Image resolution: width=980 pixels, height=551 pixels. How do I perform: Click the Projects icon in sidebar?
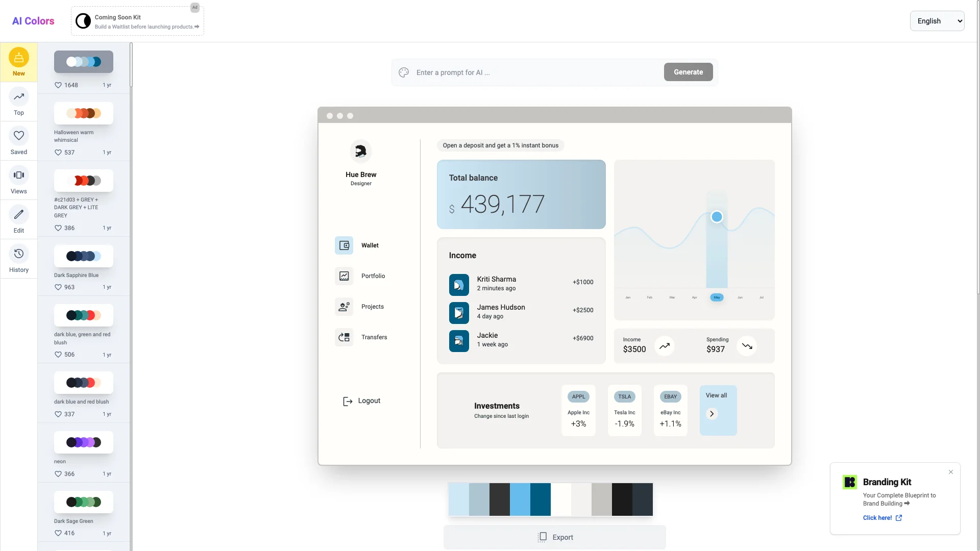pyautogui.click(x=344, y=307)
